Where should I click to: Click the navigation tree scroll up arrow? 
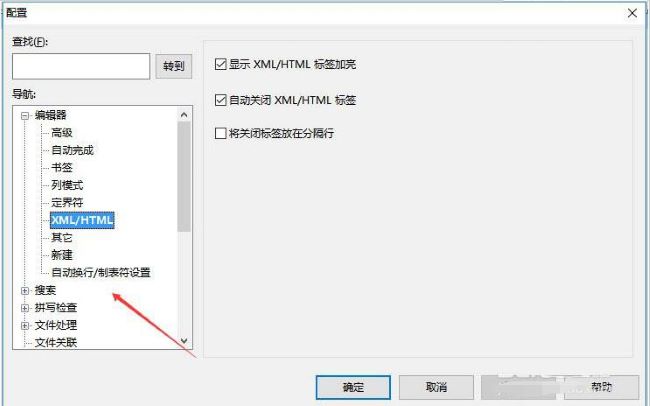(184, 114)
